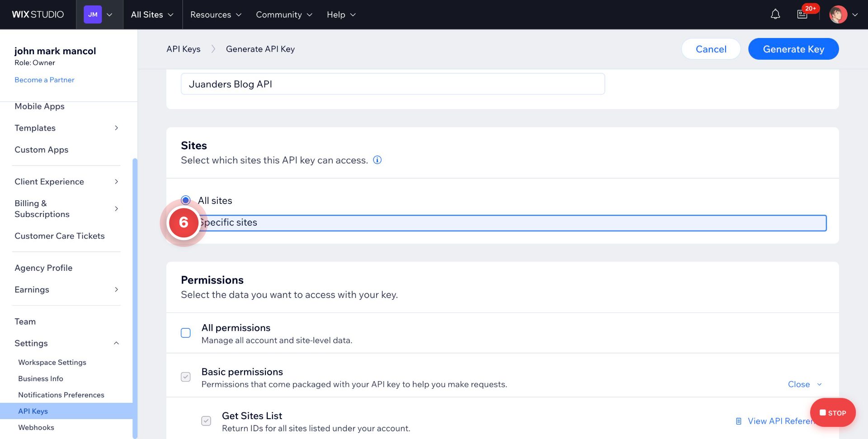Image resolution: width=868 pixels, height=439 pixels.
Task: Click the API Reference document icon
Action: 739,421
